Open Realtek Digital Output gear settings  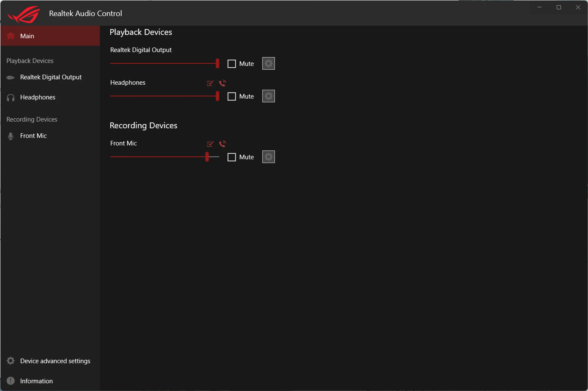[x=268, y=63]
